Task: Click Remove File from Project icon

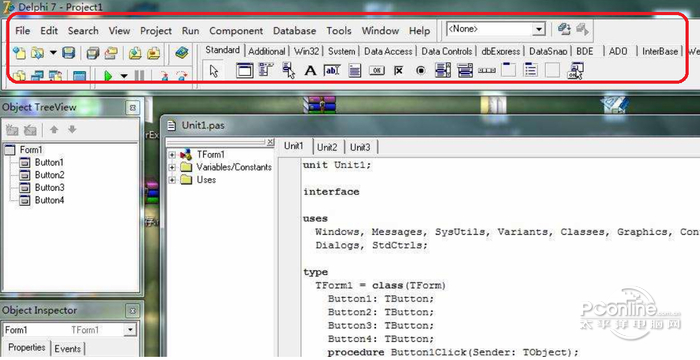Action: coord(153,53)
